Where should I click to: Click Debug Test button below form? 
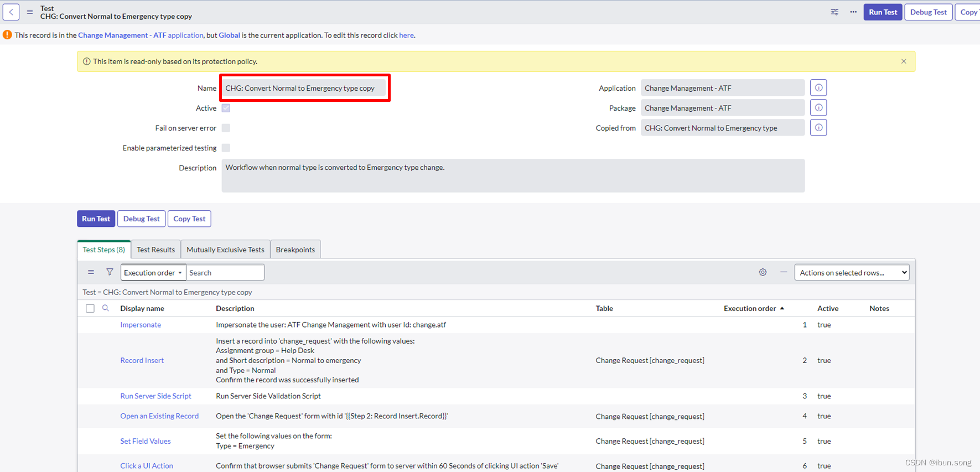pos(141,219)
